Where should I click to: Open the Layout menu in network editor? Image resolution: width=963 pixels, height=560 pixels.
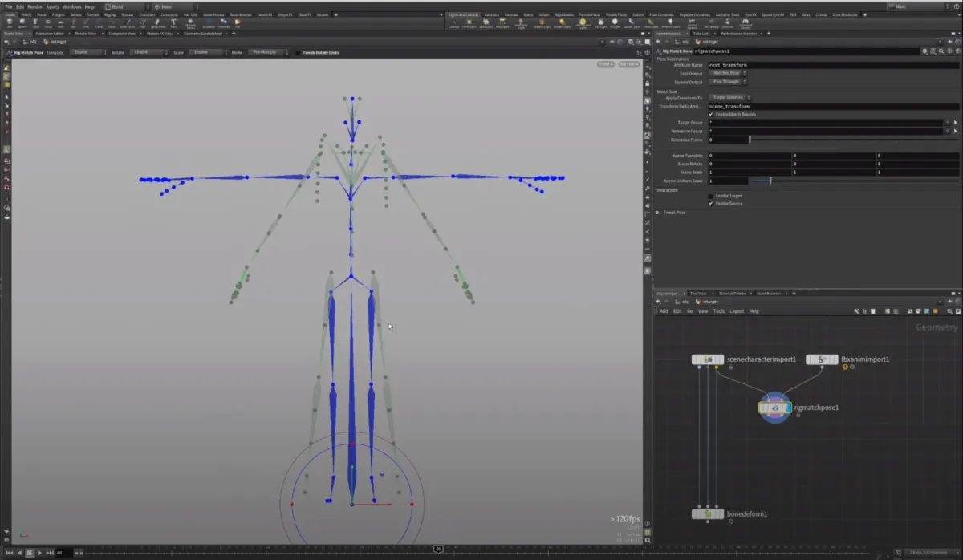coord(737,311)
